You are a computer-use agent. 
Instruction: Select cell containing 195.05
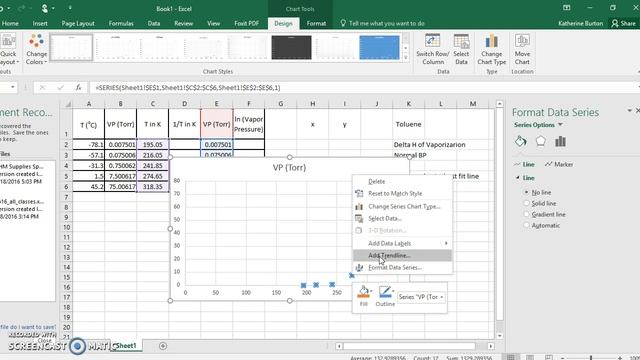153,144
